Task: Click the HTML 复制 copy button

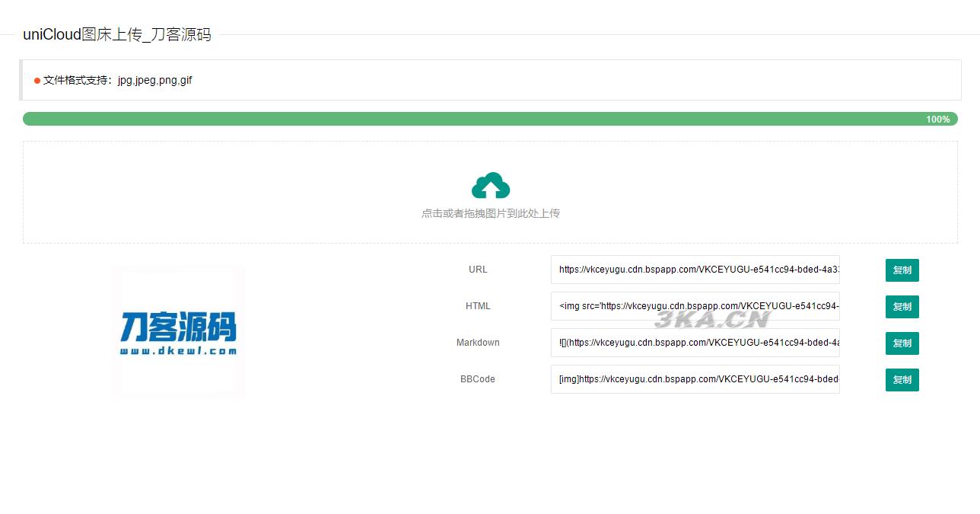Action: 902,307
